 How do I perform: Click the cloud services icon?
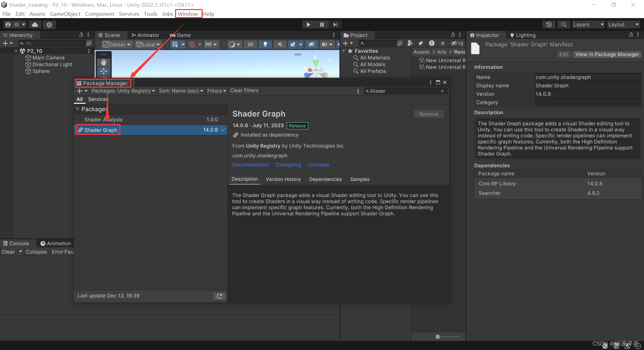click(x=35, y=25)
